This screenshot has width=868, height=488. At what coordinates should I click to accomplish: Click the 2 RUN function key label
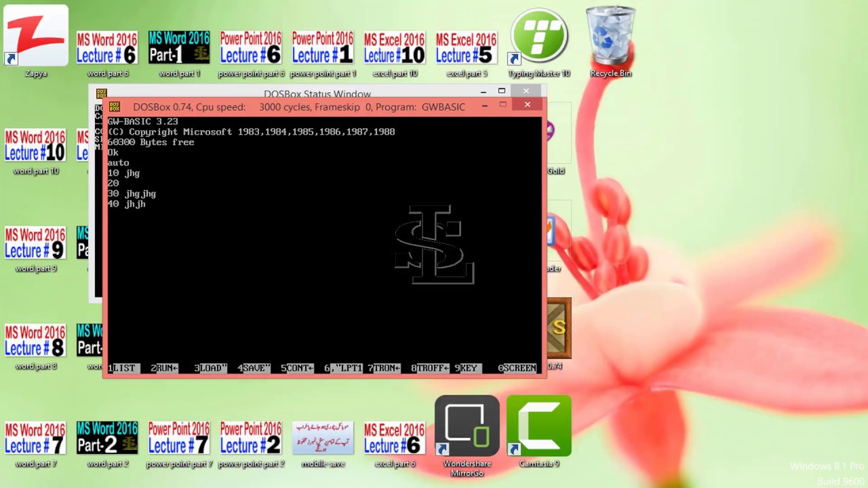pos(165,368)
